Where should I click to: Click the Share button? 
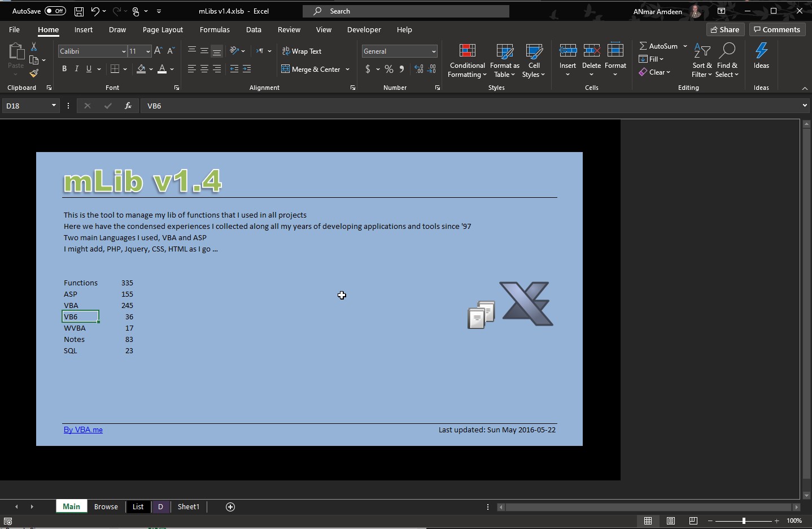725,30
